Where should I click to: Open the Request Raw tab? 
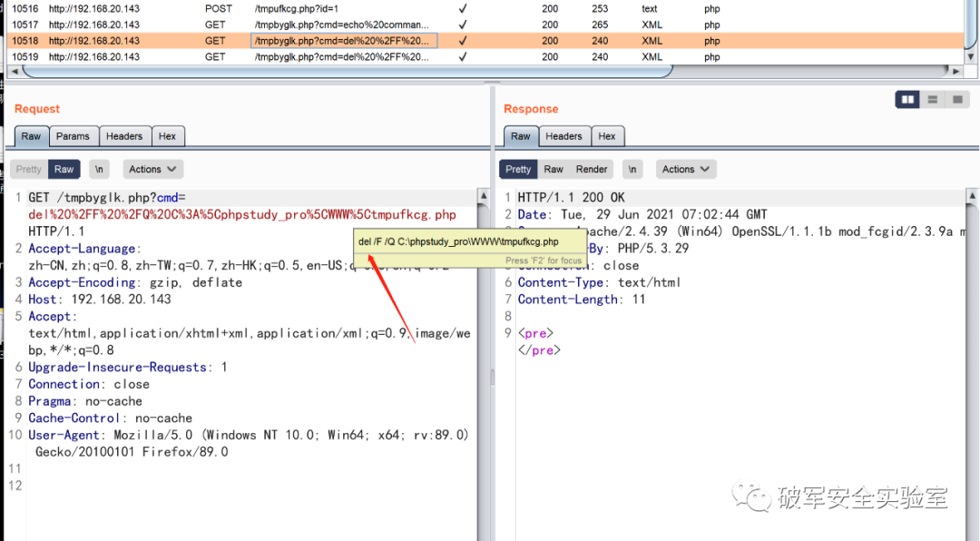coord(31,136)
